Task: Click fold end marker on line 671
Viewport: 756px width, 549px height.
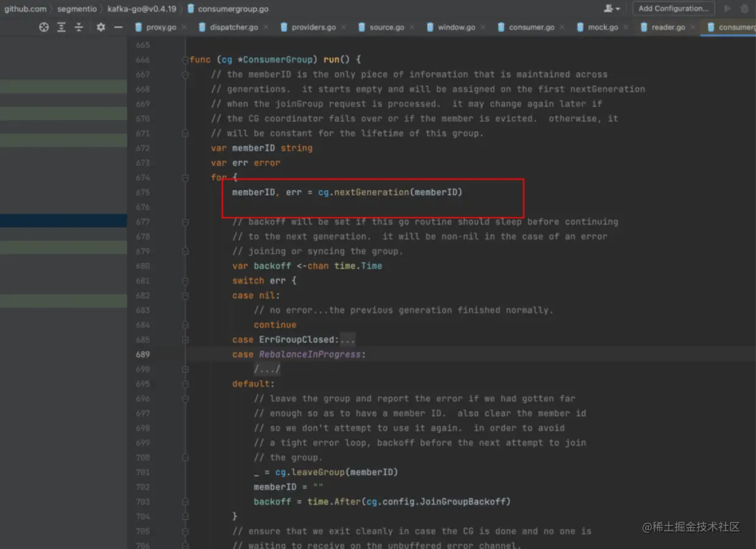Action: pyautogui.click(x=185, y=133)
